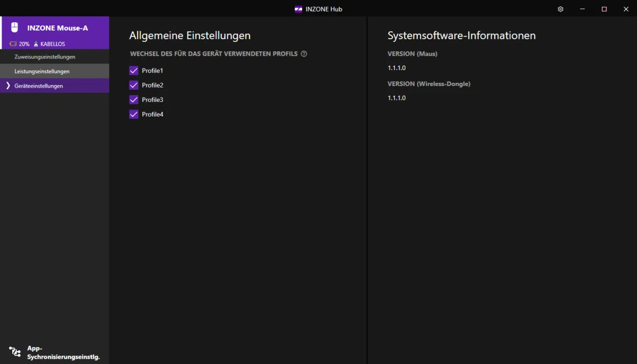Deselect the Profile4 checkbox
The width and height of the screenshot is (637, 364).
click(134, 114)
